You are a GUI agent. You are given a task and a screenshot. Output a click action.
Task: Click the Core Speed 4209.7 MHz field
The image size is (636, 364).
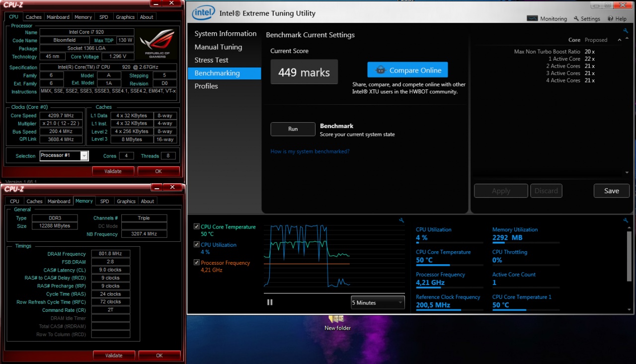click(61, 116)
